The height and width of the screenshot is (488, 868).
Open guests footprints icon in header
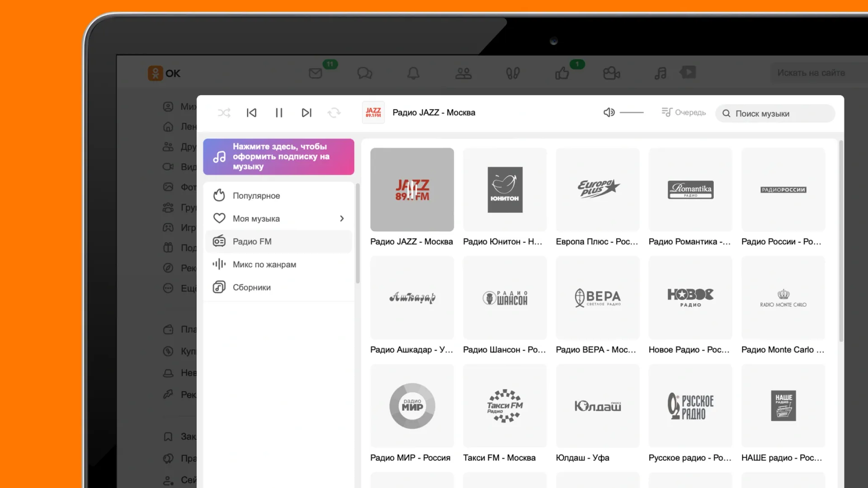coord(513,73)
